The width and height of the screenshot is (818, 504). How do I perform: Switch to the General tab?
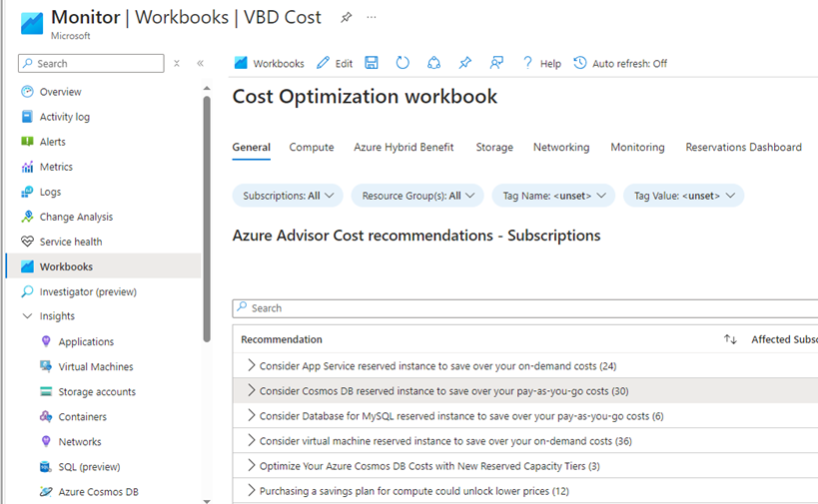(252, 148)
